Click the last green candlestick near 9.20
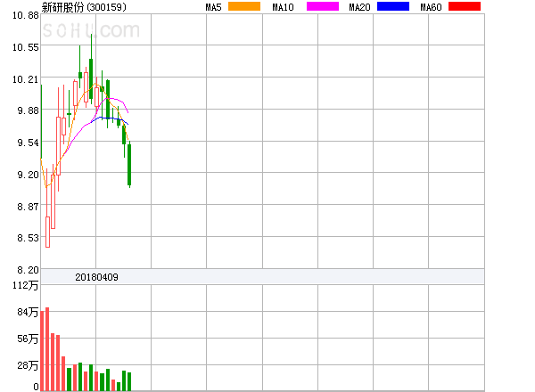This screenshot has height=392, width=535. (x=129, y=165)
